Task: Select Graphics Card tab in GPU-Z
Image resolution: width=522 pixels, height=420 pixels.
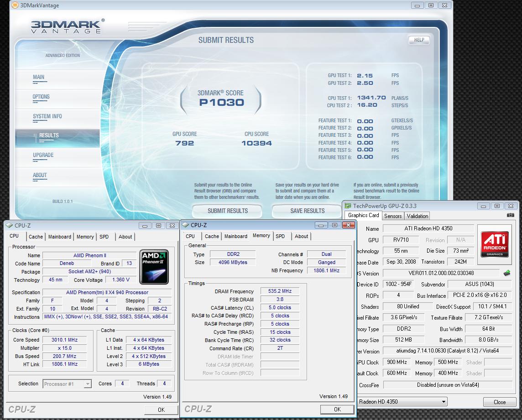Action: point(363,215)
